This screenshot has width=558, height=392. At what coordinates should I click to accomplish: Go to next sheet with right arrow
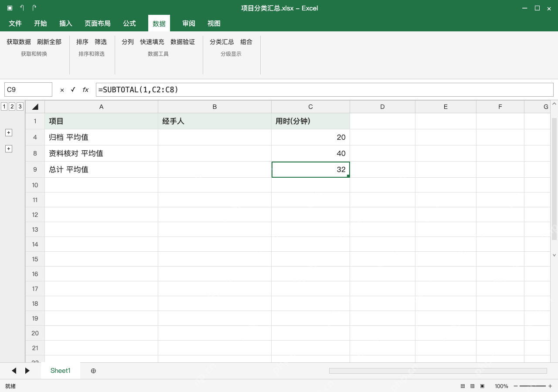[27, 371]
